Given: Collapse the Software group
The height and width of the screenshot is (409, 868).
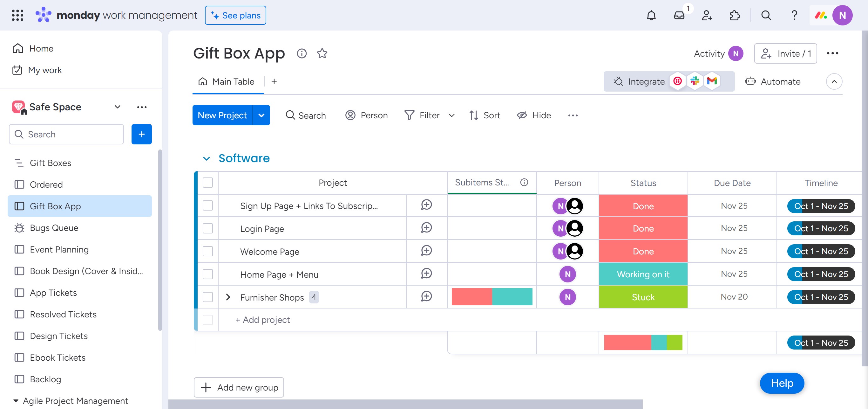Looking at the screenshot, I should tap(206, 158).
